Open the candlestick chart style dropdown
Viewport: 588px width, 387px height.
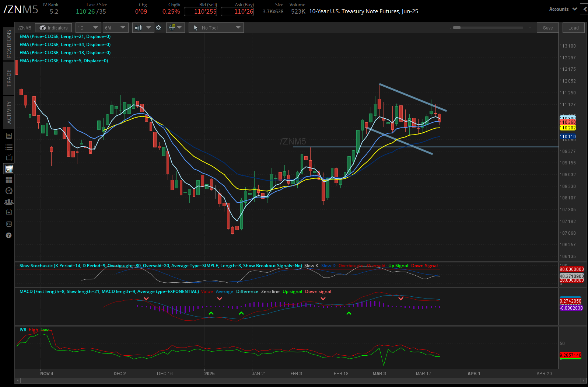[x=143, y=28]
